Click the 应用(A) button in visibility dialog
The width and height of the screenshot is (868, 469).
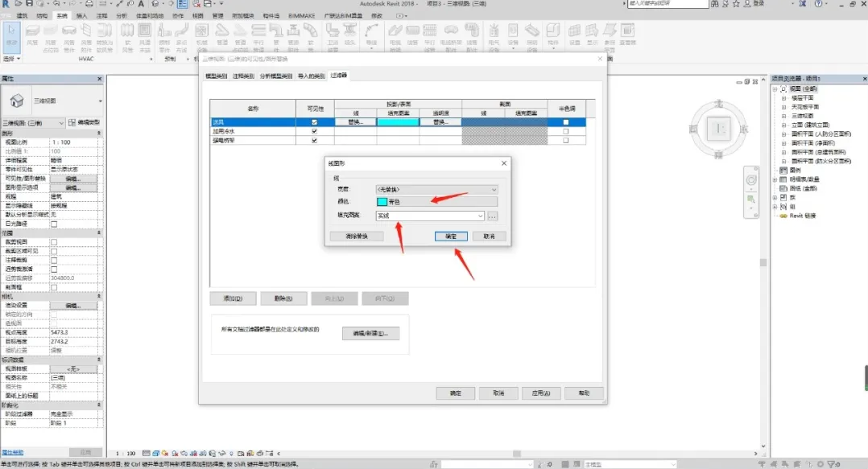coord(541,393)
